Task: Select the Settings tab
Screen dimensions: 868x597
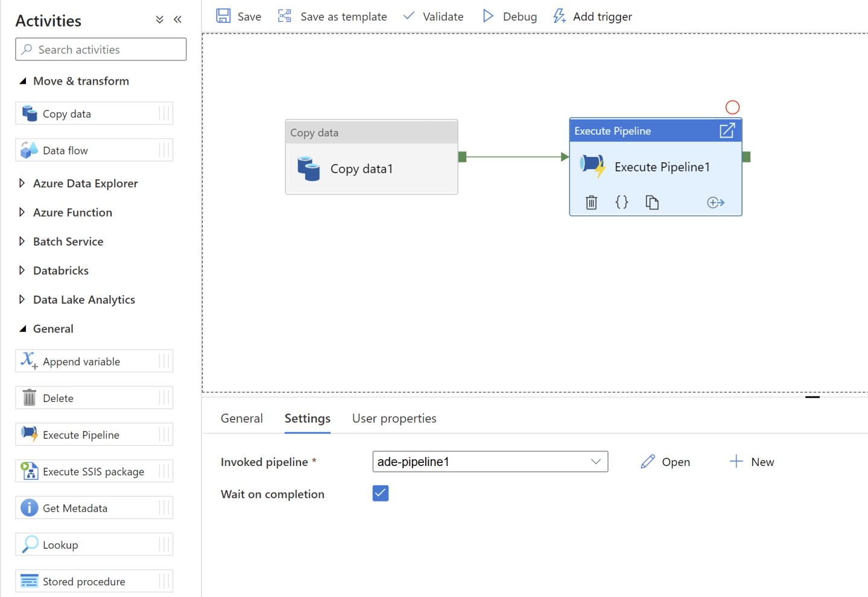Action: [x=308, y=418]
